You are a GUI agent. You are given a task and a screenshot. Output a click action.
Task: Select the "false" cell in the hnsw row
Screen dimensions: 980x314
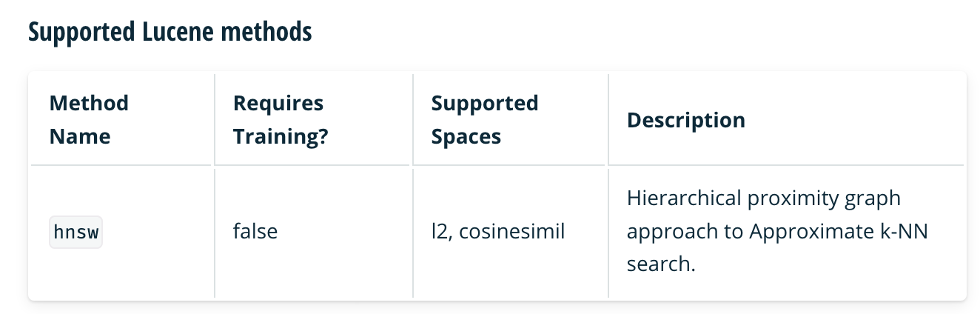255,232
